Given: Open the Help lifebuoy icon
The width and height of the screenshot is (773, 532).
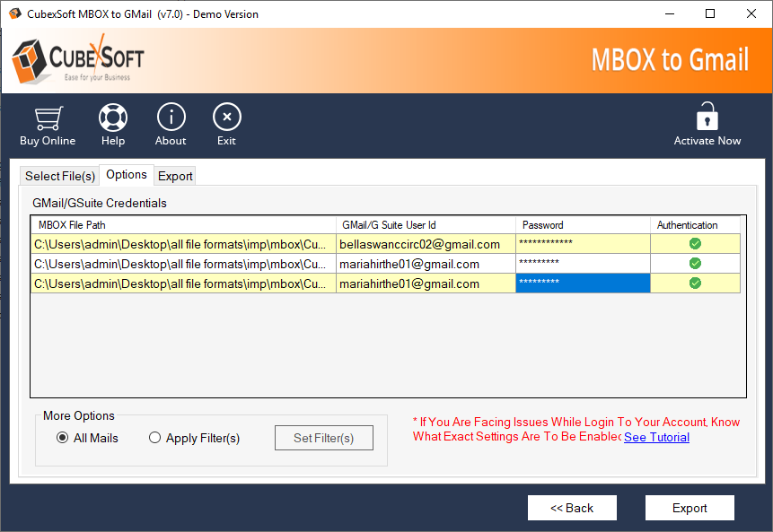Looking at the screenshot, I should [x=113, y=118].
